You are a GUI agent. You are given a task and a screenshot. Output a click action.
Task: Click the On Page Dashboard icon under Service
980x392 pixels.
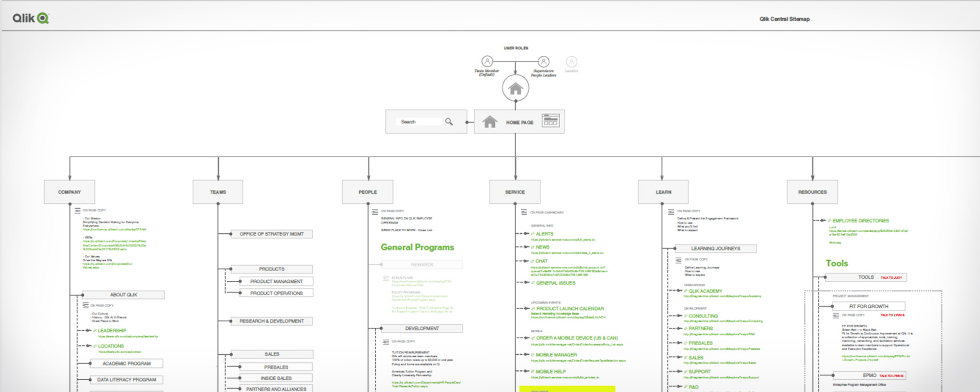(x=524, y=212)
